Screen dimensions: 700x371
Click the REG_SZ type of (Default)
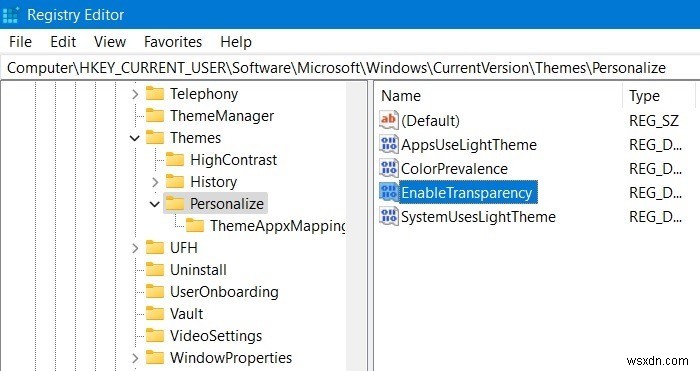[654, 121]
